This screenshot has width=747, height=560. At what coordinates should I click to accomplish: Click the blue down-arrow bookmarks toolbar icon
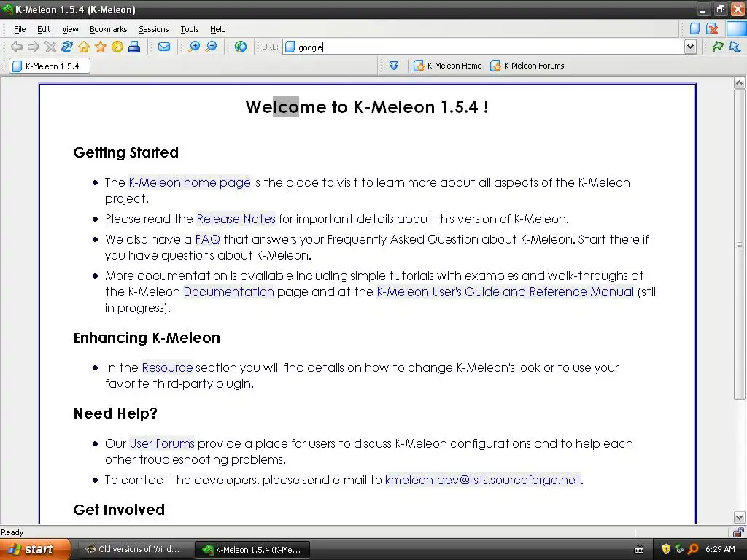393,66
